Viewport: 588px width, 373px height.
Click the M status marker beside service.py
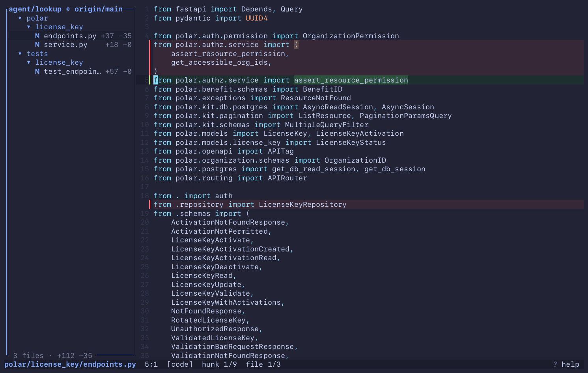[x=37, y=45]
